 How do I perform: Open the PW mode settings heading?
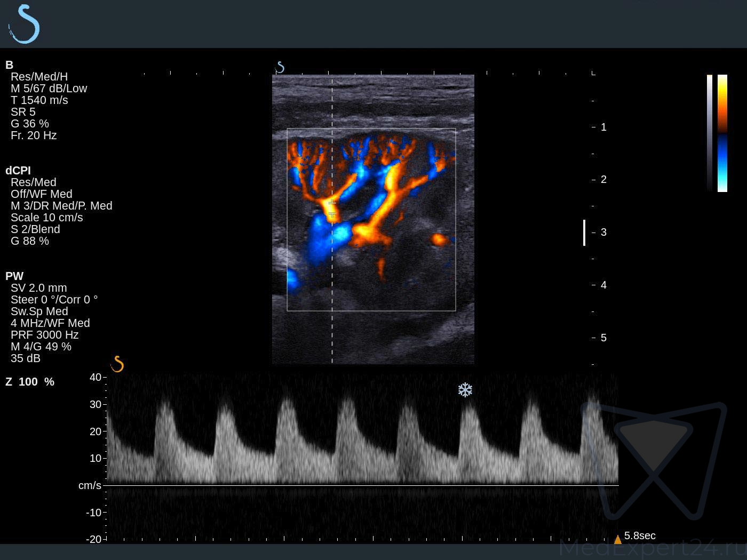coord(14,276)
